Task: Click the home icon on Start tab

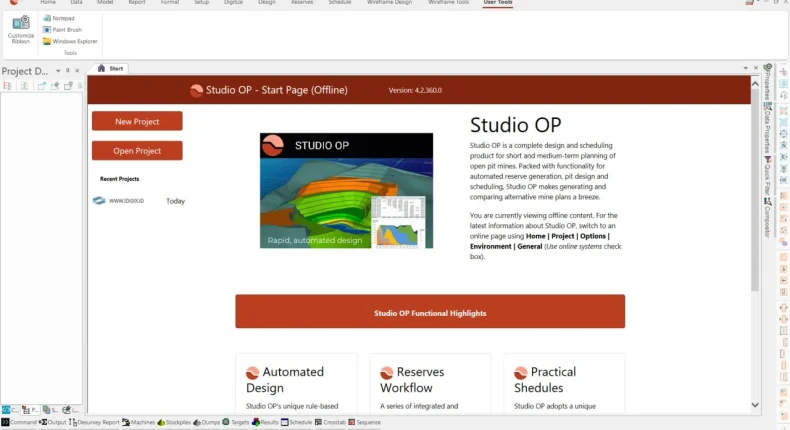Action: [x=101, y=68]
